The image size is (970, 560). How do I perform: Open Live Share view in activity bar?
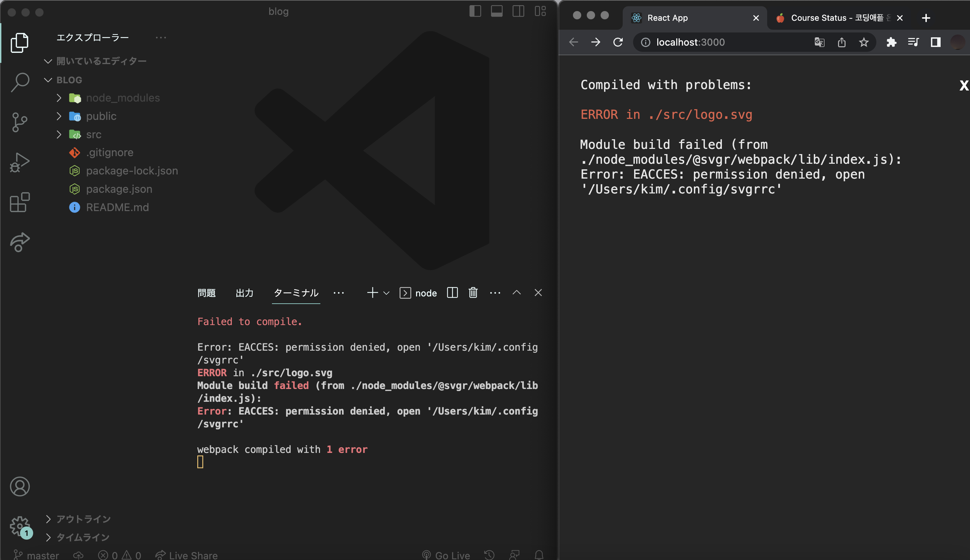coord(20,242)
